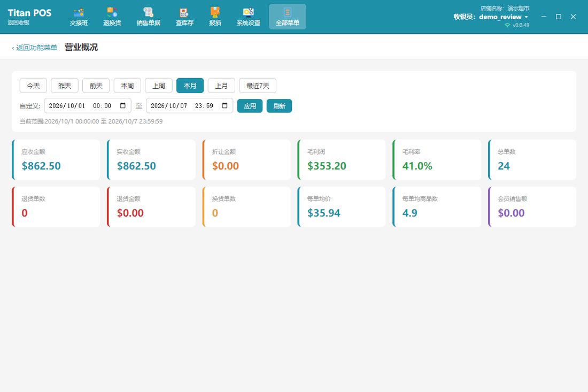This screenshot has height=392, width=588.
Task: Open the 销售单据 sales receipts icon
Action: (149, 17)
